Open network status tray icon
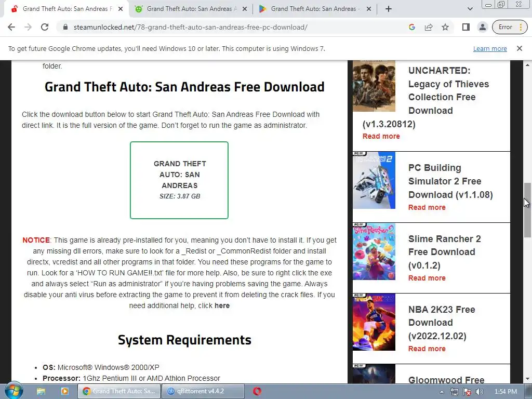The height and width of the screenshot is (399, 532). coord(454,392)
